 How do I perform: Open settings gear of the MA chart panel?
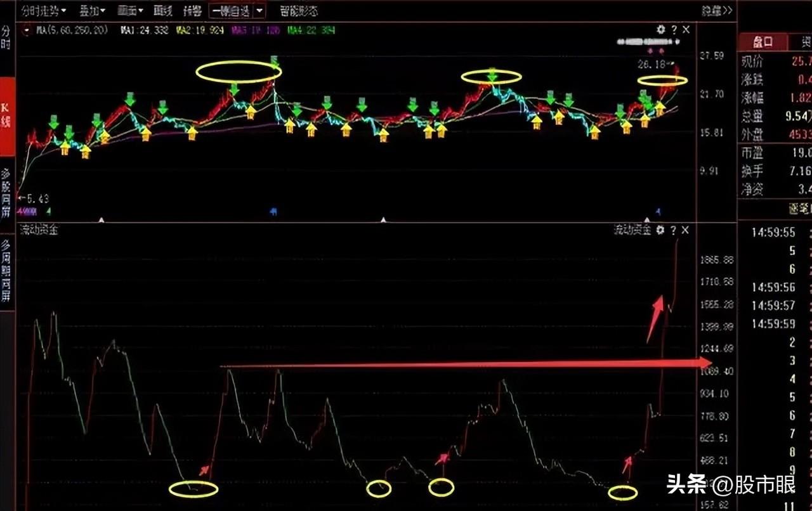pyautogui.click(x=661, y=30)
